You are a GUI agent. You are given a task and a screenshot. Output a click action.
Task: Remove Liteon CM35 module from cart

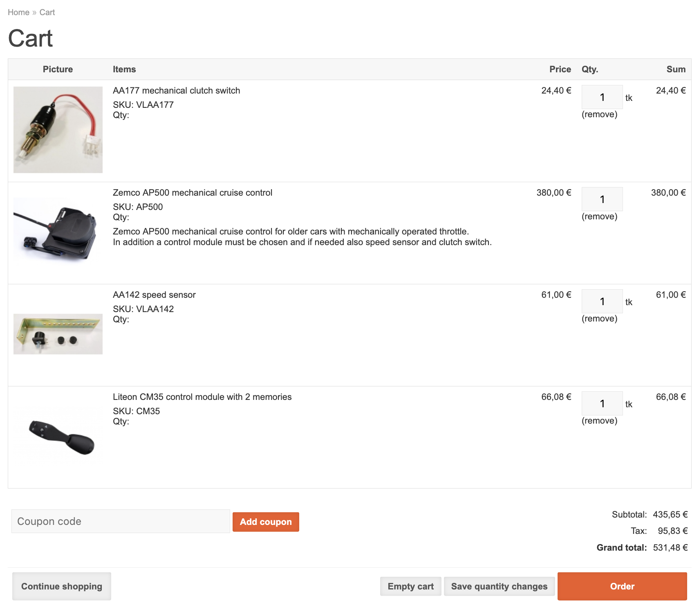[599, 421]
